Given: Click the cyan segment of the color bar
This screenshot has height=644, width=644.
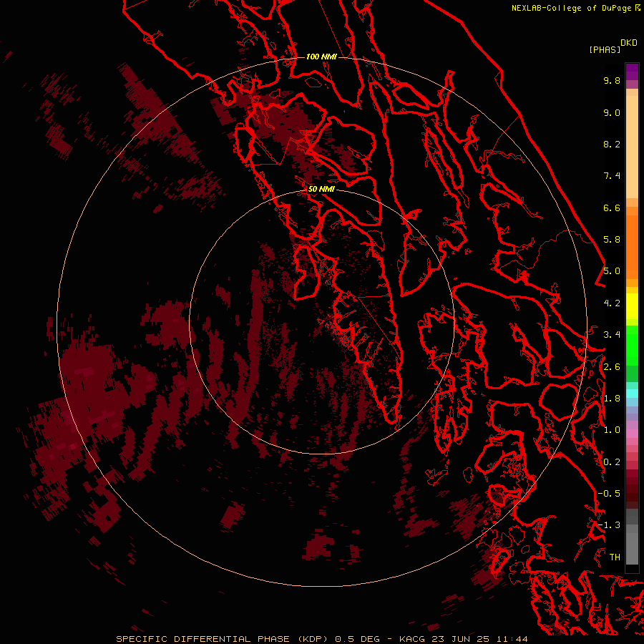Looking at the screenshot, I should point(632,394).
